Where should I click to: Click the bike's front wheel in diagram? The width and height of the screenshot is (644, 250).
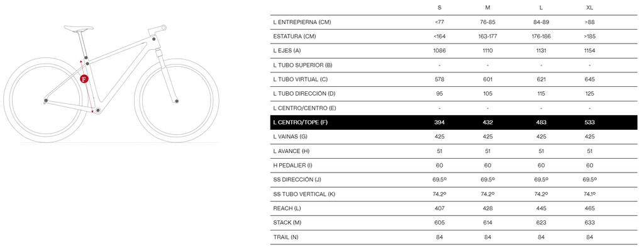coord(177,100)
